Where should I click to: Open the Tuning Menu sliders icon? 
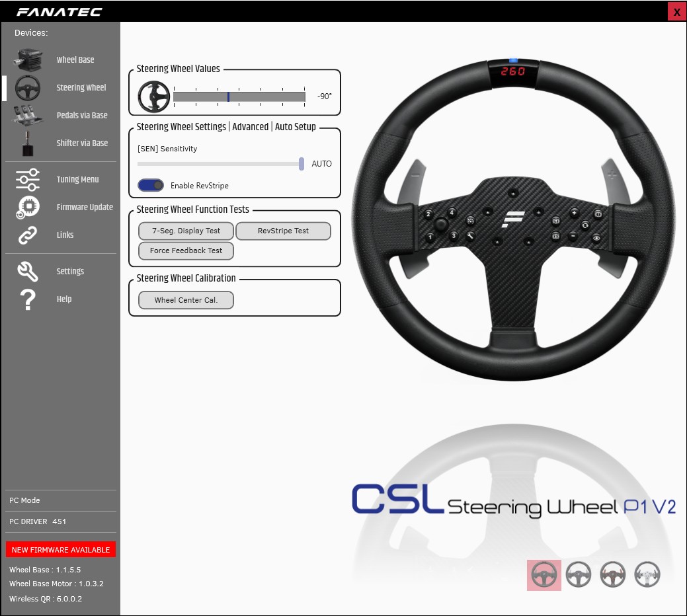point(28,179)
